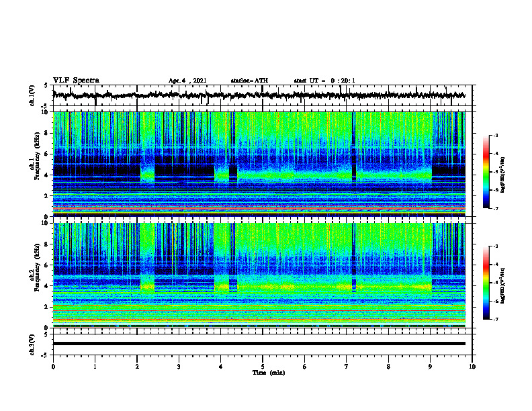Click the "0" tick on time axis
Screen dimensions: 532x411
[53, 367]
